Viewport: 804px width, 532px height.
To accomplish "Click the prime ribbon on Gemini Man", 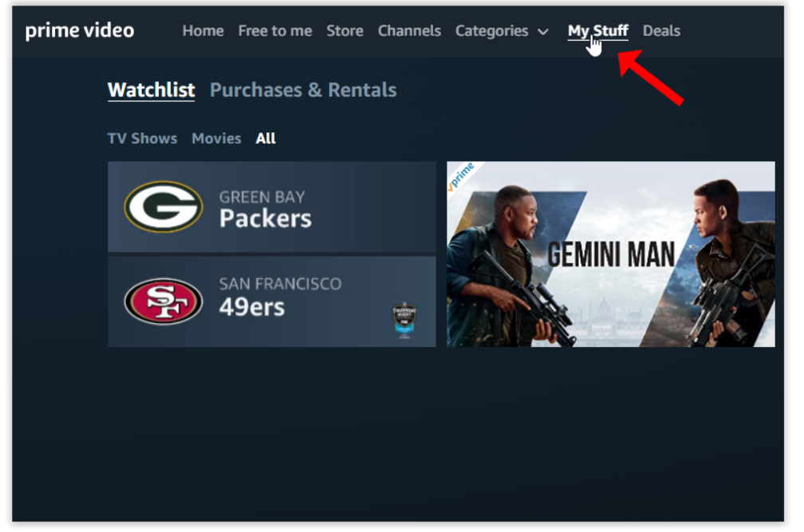I will pyautogui.click(x=462, y=175).
